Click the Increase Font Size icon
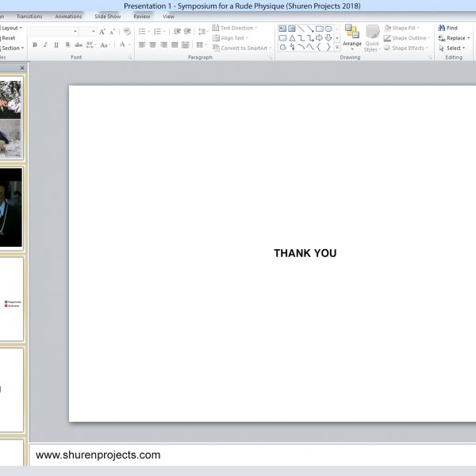Image resolution: width=476 pixels, height=476 pixels. click(x=102, y=32)
